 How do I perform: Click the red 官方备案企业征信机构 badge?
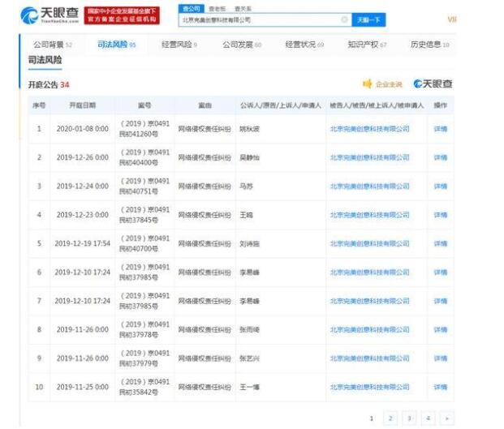pyautogui.click(x=122, y=15)
